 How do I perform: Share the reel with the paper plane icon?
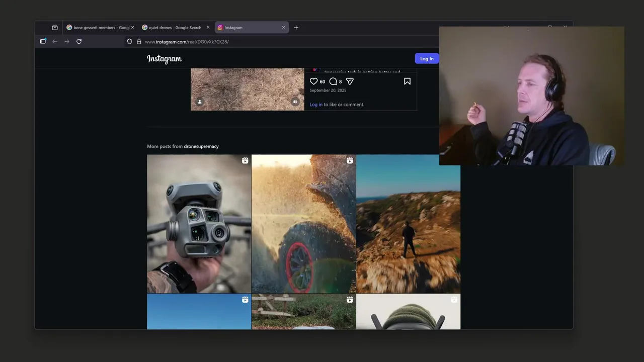350,81
